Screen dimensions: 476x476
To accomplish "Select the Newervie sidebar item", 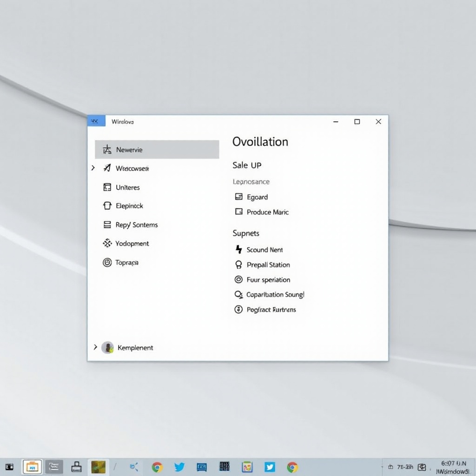I will click(x=157, y=150).
